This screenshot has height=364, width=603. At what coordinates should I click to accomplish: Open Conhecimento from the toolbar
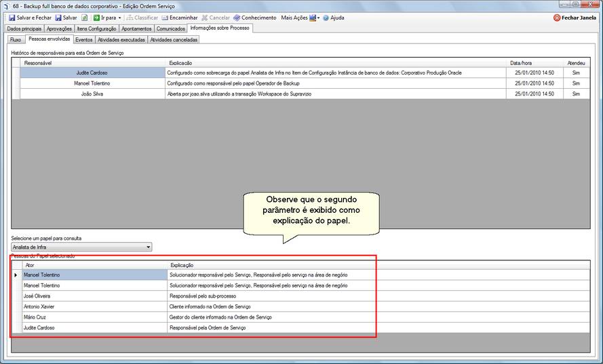tap(255, 18)
